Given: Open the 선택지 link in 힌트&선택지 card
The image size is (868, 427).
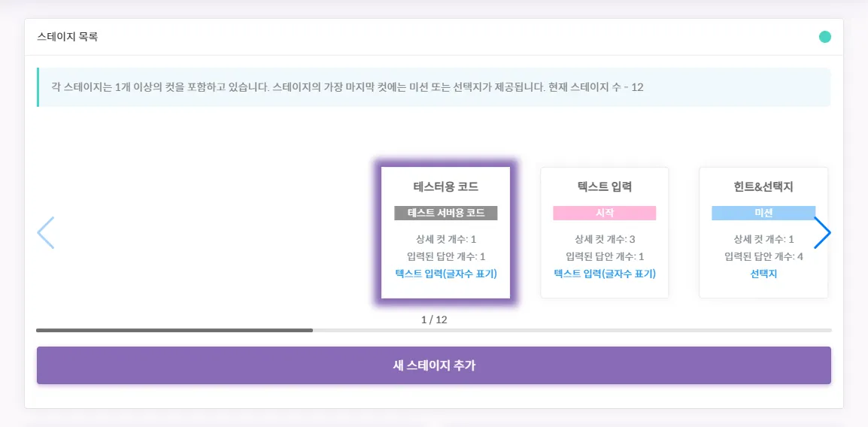Looking at the screenshot, I should [763, 274].
